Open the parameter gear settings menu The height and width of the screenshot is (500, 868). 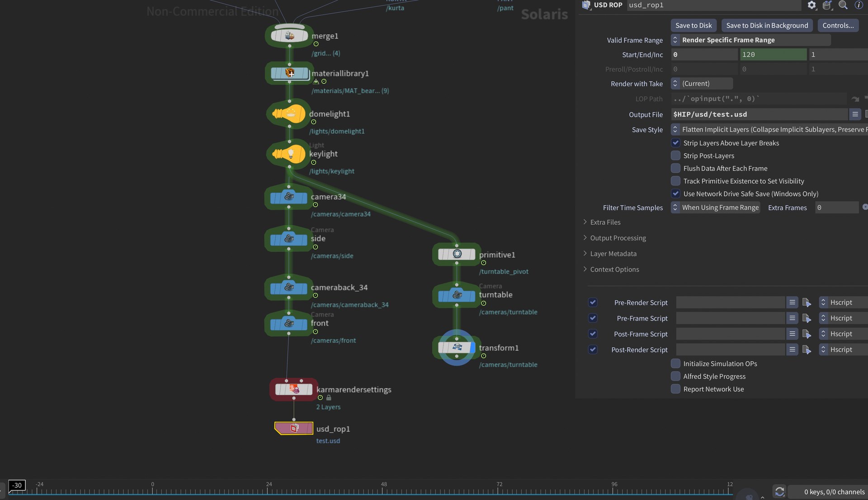tap(812, 5)
